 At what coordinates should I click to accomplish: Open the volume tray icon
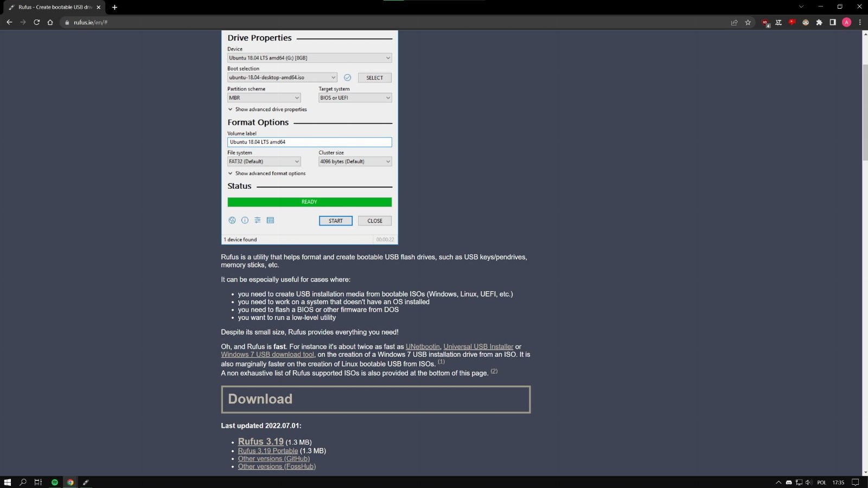(809, 482)
